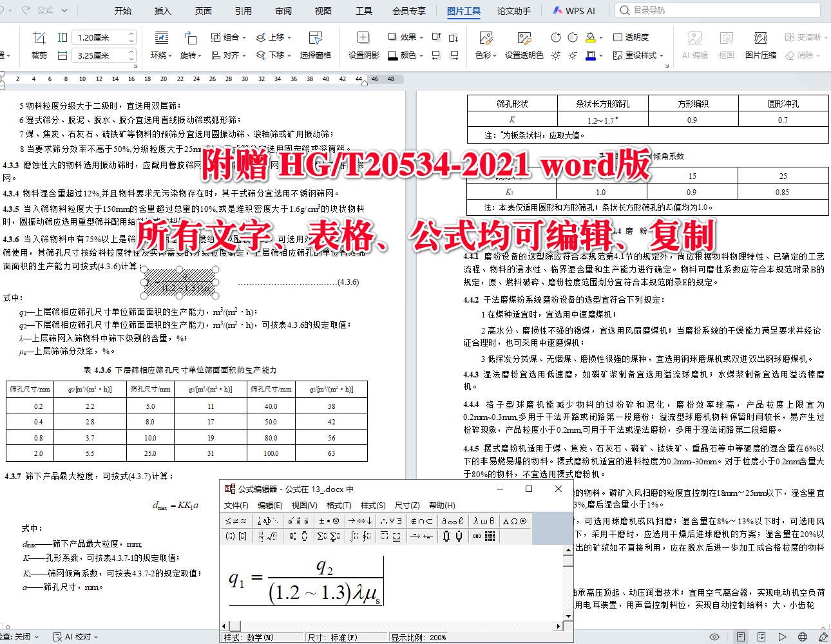
Task: Switch to outline view in status bar
Action: [x=761, y=637]
